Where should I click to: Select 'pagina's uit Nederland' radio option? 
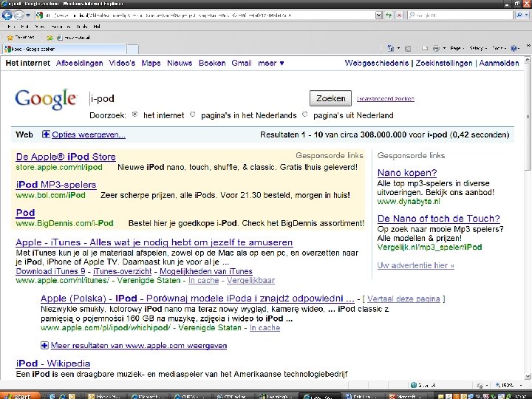tap(304, 115)
